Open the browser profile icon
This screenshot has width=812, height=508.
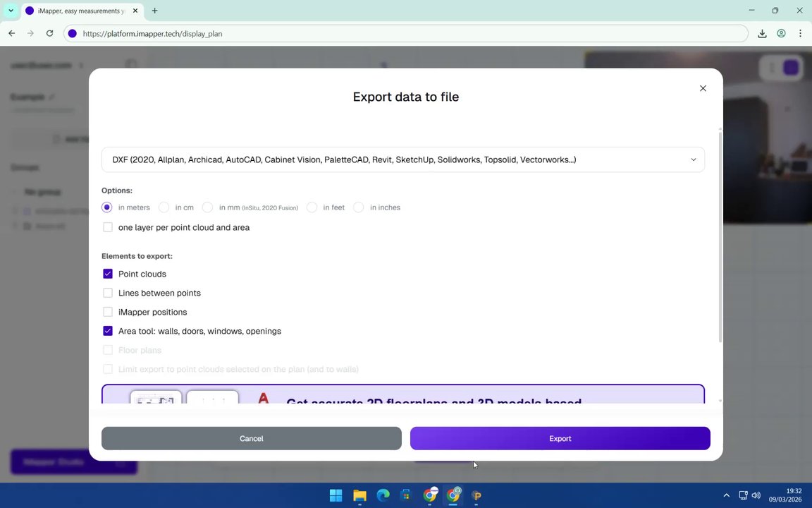point(781,33)
